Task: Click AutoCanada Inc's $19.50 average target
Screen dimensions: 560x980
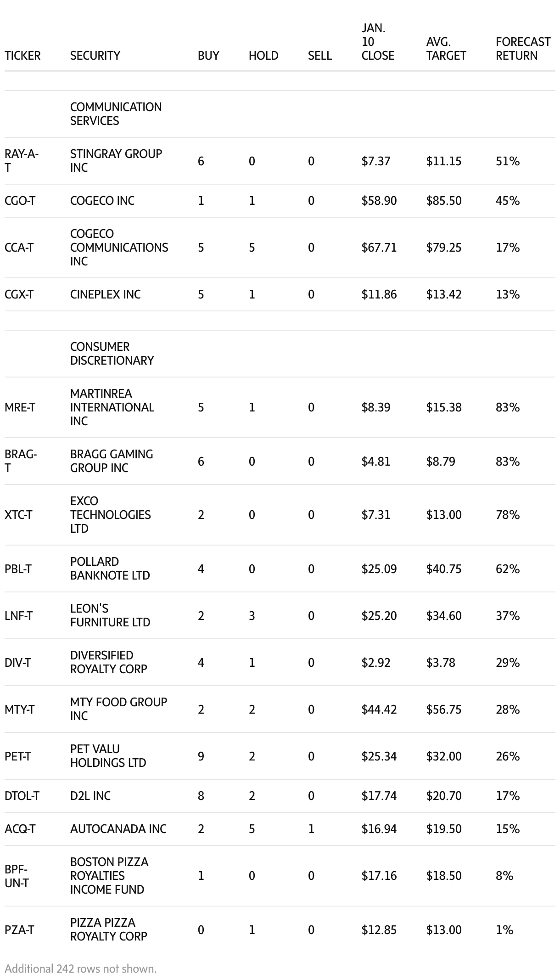Action: tap(443, 829)
